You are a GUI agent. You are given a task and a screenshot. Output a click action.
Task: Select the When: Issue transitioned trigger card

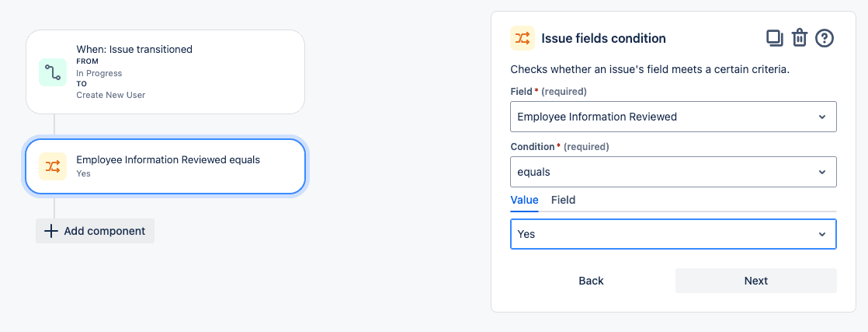click(165, 72)
